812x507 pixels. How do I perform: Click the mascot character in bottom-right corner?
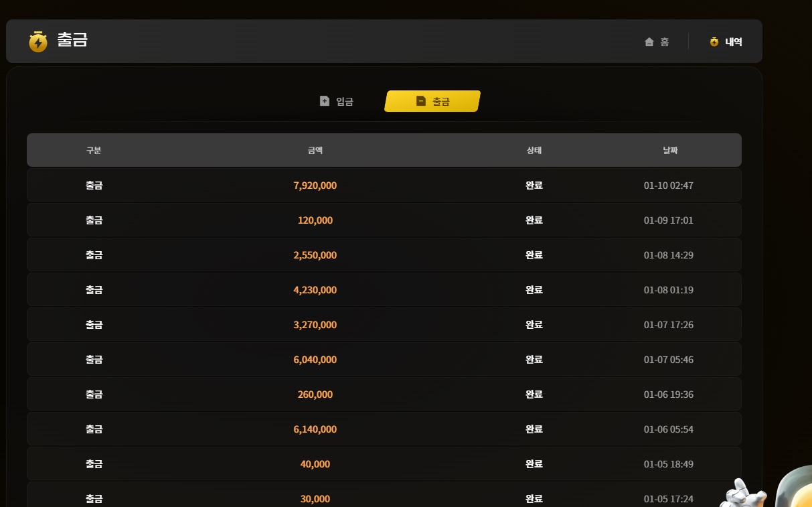(x=770, y=490)
